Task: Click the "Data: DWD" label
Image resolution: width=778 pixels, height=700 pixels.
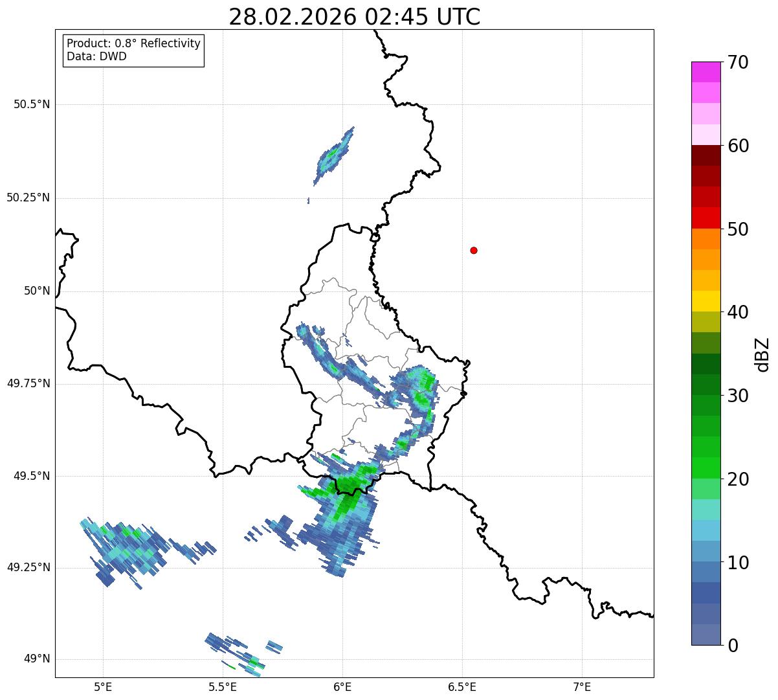Action: click(x=97, y=56)
